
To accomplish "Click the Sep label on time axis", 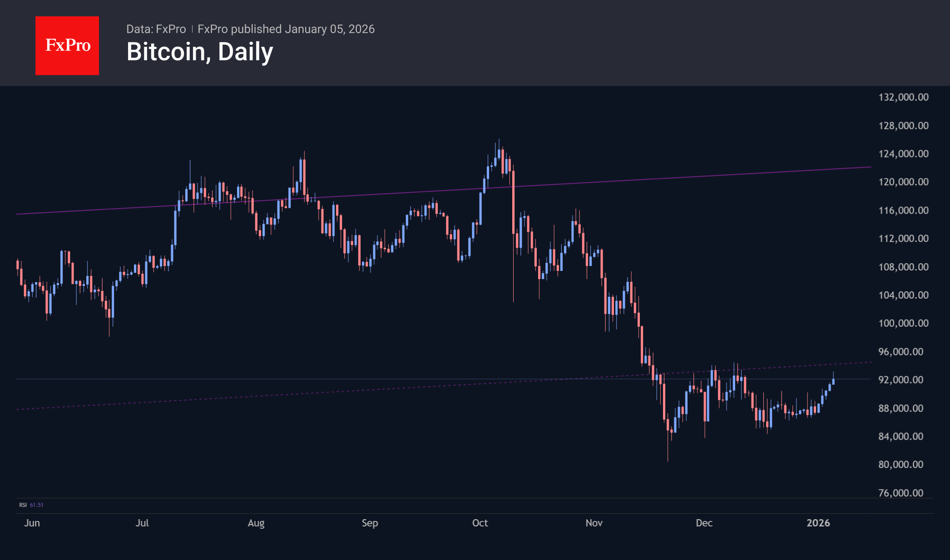I will click(x=370, y=523).
